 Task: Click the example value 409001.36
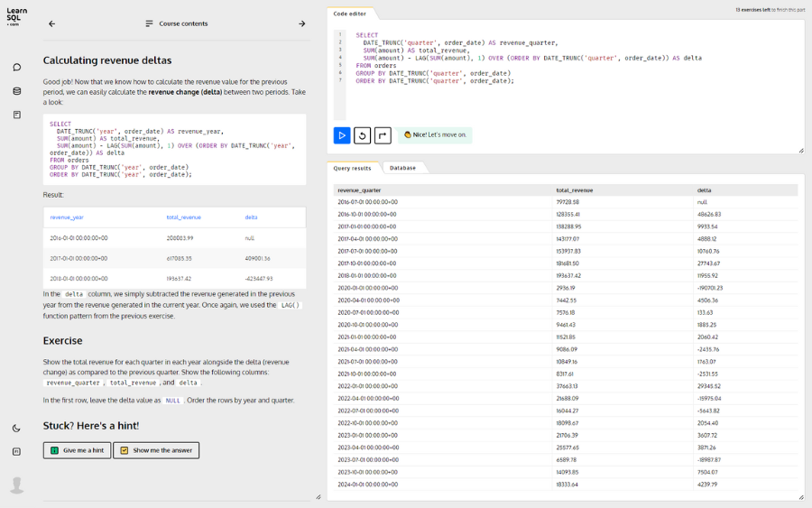[257, 258]
